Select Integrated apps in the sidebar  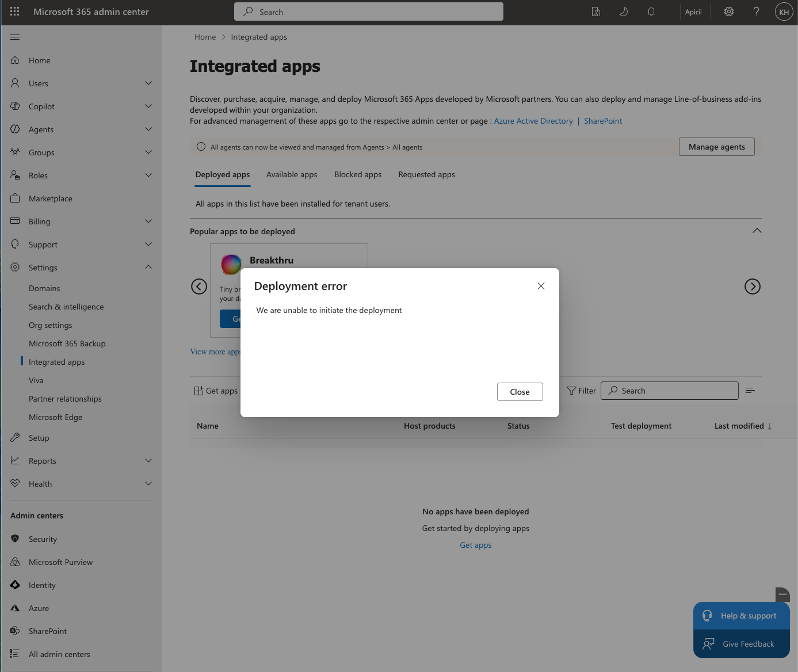tap(57, 362)
